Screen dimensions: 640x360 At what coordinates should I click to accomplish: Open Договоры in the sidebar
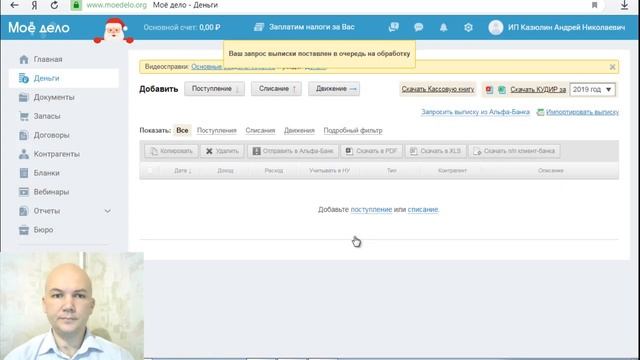(51, 135)
